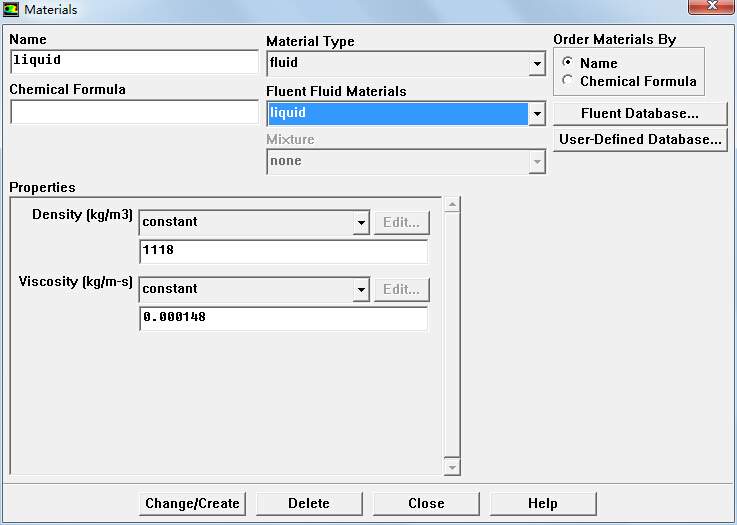Viewport: 737px width, 525px height.
Task: Open the Fluent Fluid Materials dropdown
Action: click(x=536, y=113)
